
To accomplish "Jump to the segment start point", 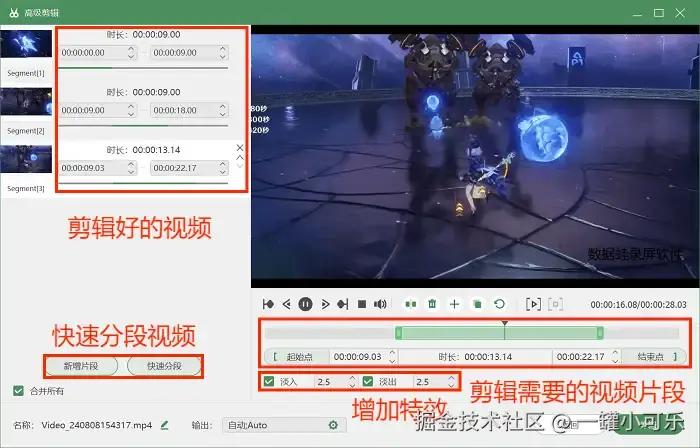I will pyautogui.click(x=268, y=304).
